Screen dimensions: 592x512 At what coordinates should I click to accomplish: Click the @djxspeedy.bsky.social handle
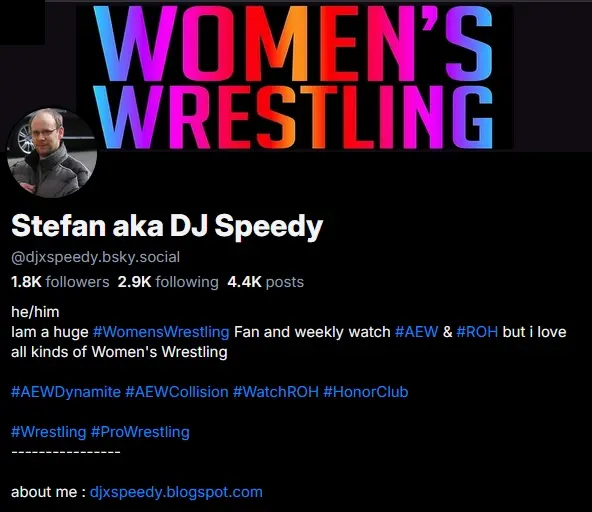coord(96,257)
